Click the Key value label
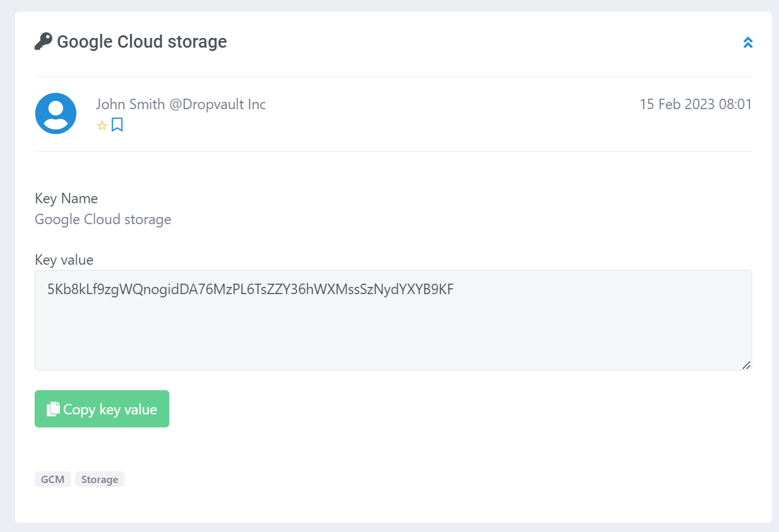 (64, 259)
